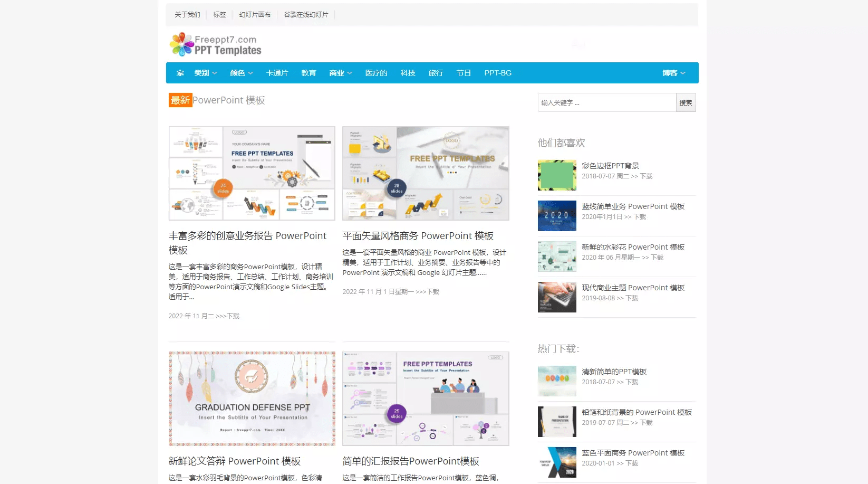Open the 幻灯片画布 top link
868x484 pixels.
point(255,15)
